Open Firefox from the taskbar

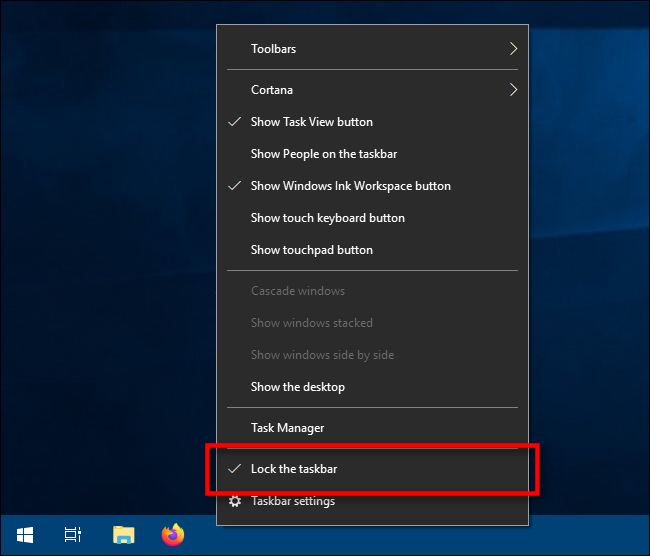tap(173, 535)
